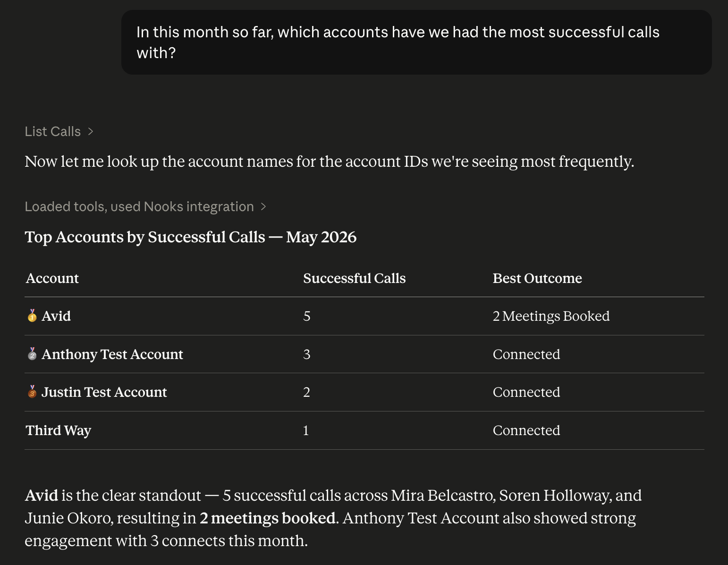The image size is (728, 565).
Task: Click the '2 Meetings Booked' outcome cell
Action: click(x=551, y=316)
